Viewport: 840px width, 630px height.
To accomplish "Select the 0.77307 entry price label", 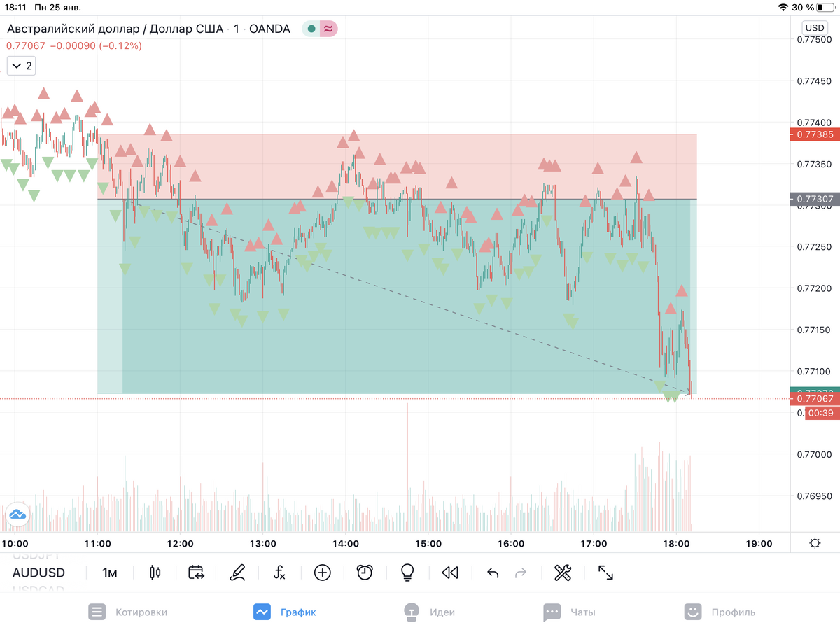I will [x=813, y=199].
